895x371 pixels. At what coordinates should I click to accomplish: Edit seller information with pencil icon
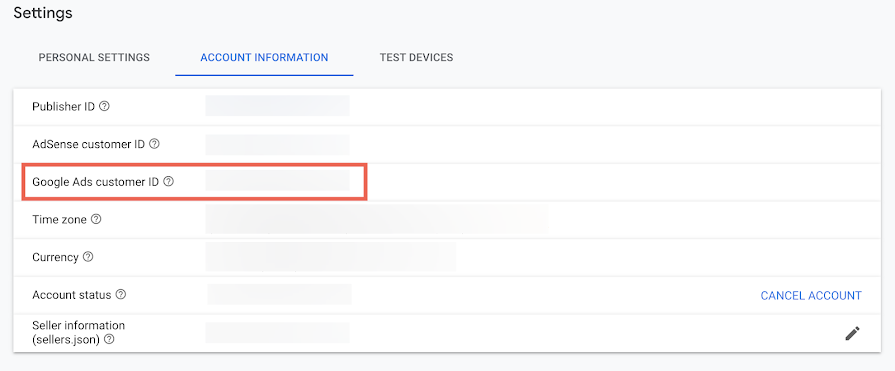[852, 333]
